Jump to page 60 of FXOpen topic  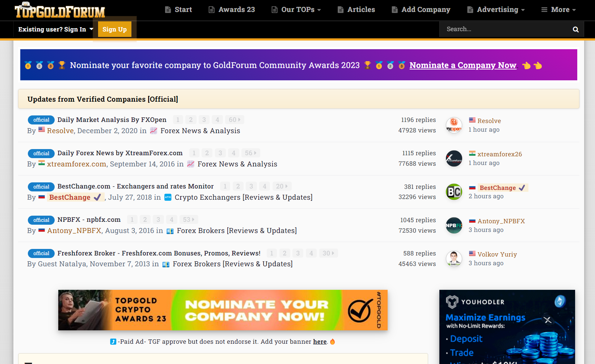pyautogui.click(x=235, y=120)
